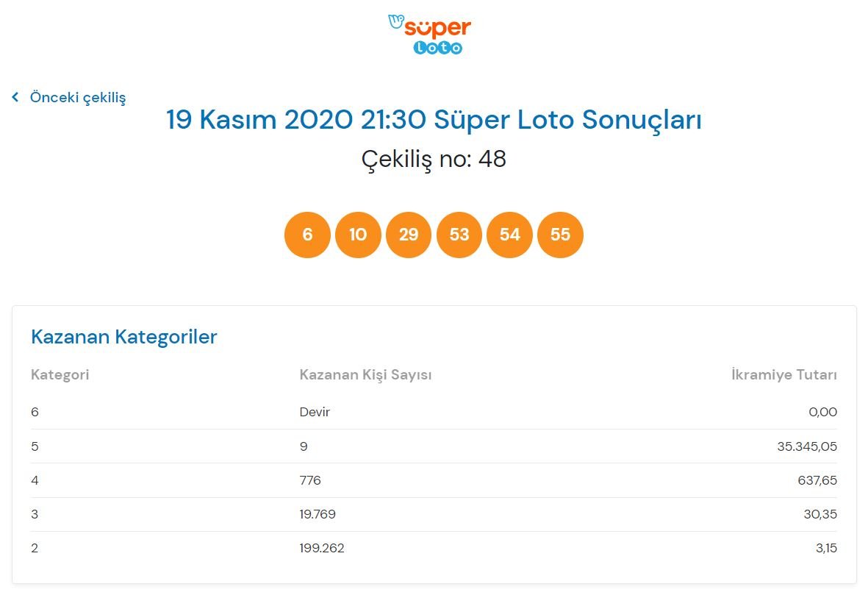Select the 19.769 winners count cell
Screen dimensions: 868x595
[x=318, y=514]
